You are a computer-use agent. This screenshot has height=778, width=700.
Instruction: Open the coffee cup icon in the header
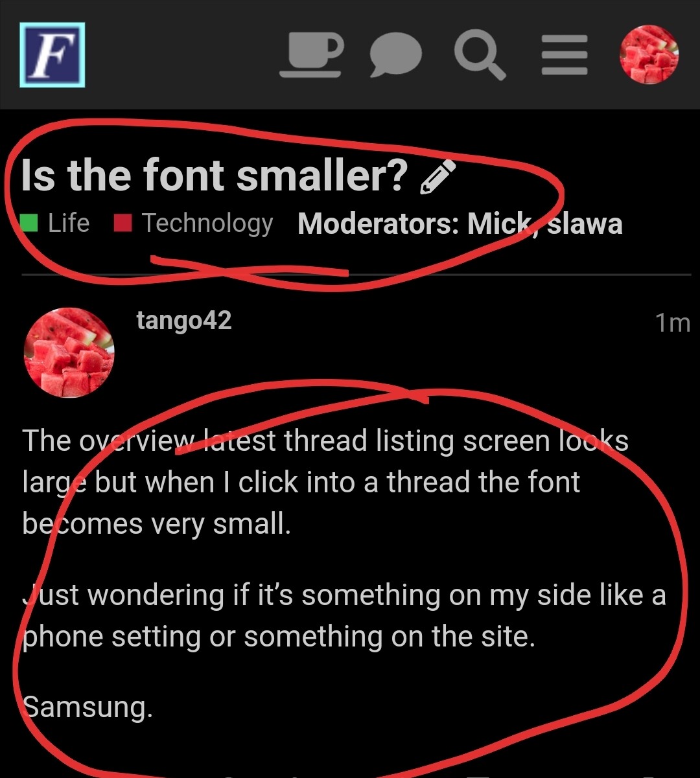311,55
